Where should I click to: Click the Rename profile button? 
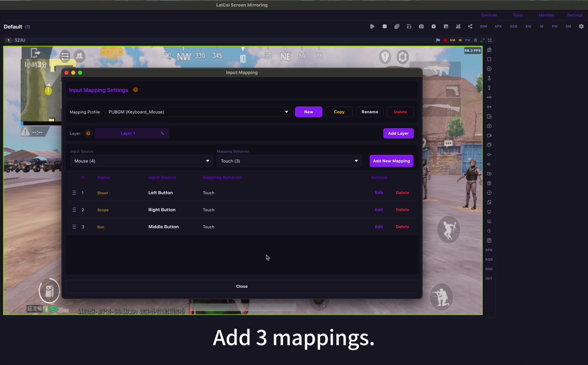[370, 112]
